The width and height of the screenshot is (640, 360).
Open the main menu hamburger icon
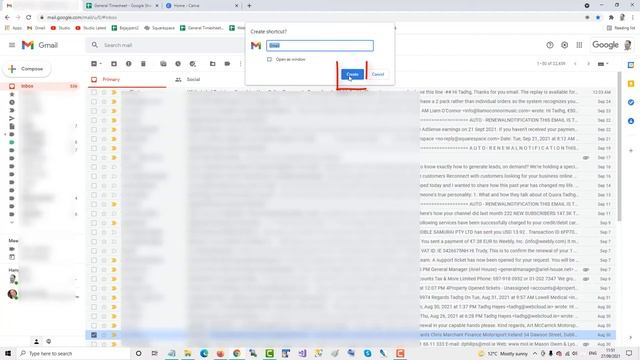coord(12,45)
